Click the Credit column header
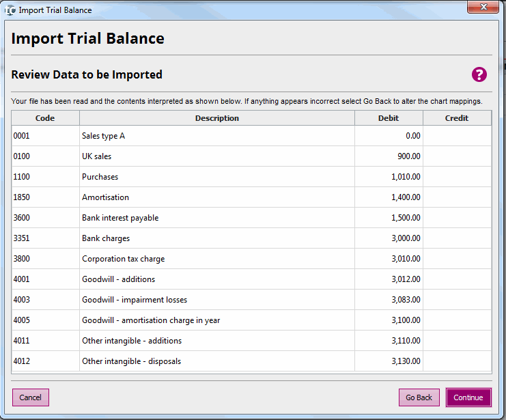The height and width of the screenshot is (420, 506). click(456, 118)
